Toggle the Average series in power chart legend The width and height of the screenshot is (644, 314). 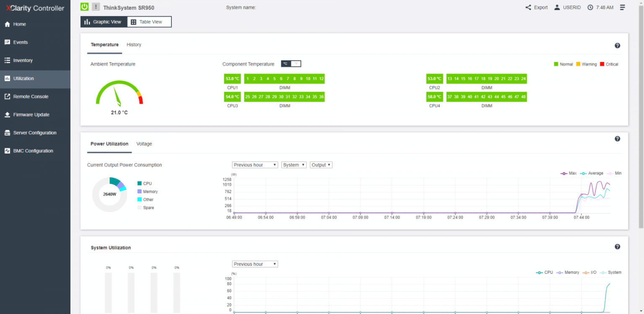(x=592, y=173)
